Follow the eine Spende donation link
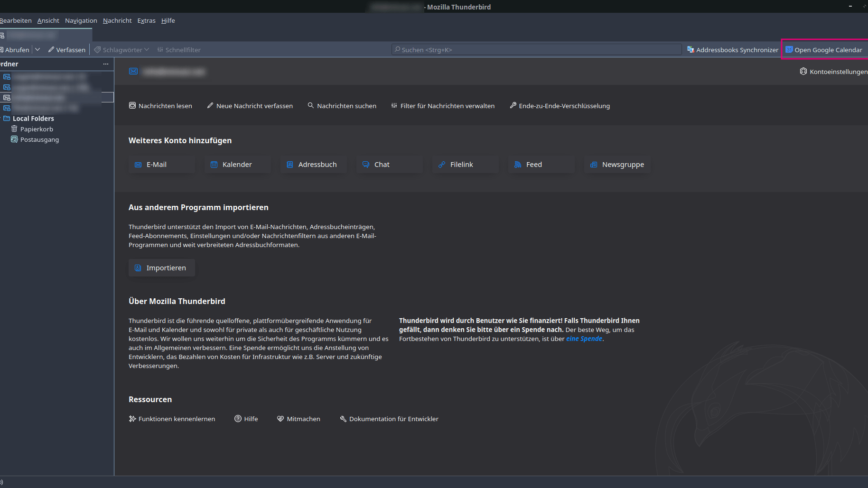 coord(584,339)
